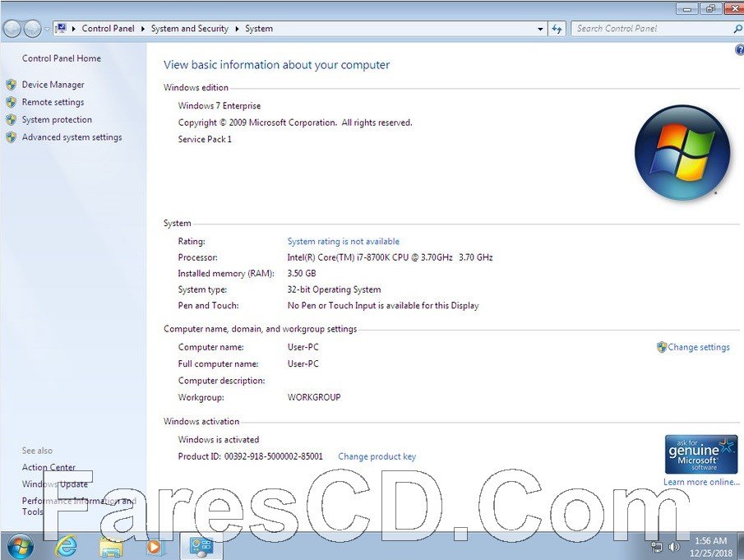Open Device Manager from sidebar
The image size is (744, 560).
coord(53,85)
